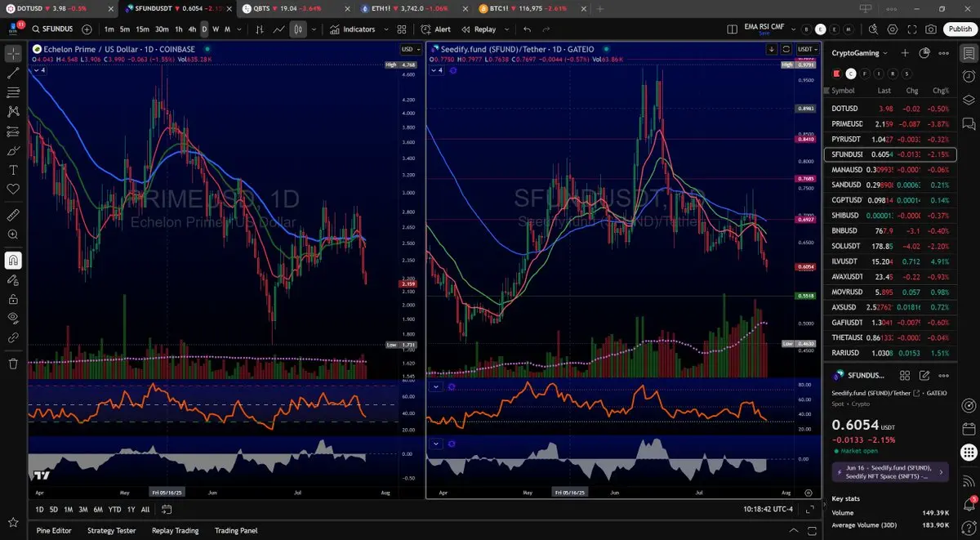Open the alerts clock panel icon
The height and width of the screenshot is (540, 980).
[x=969, y=76]
